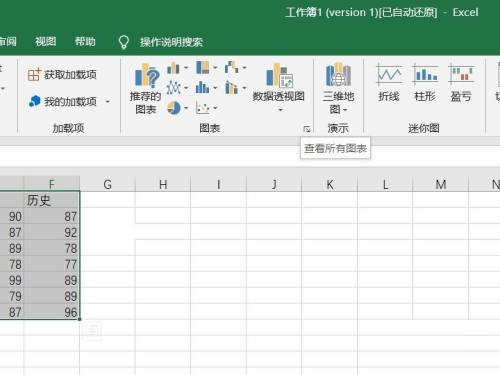Viewport: 500px width, 375px height.
Task: Open 我的加载项 add-ins
Action: pyautogui.click(x=62, y=101)
